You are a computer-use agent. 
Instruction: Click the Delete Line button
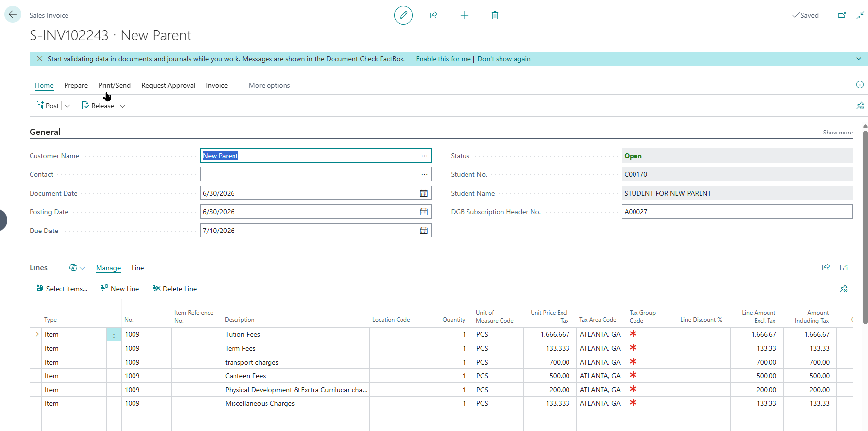click(174, 289)
